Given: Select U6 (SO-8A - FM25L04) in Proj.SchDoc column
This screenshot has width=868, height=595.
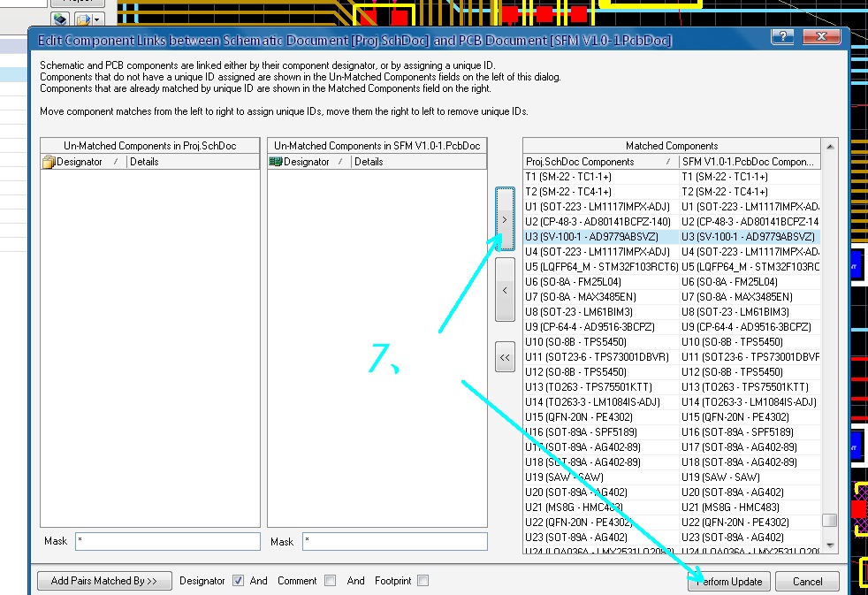Looking at the screenshot, I should [601, 282].
